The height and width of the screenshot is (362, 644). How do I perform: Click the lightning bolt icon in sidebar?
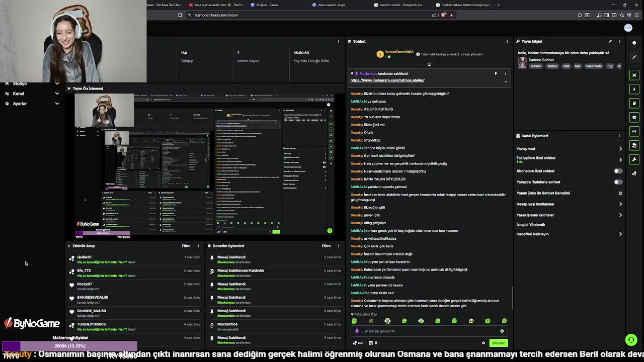[x=634, y=89]
